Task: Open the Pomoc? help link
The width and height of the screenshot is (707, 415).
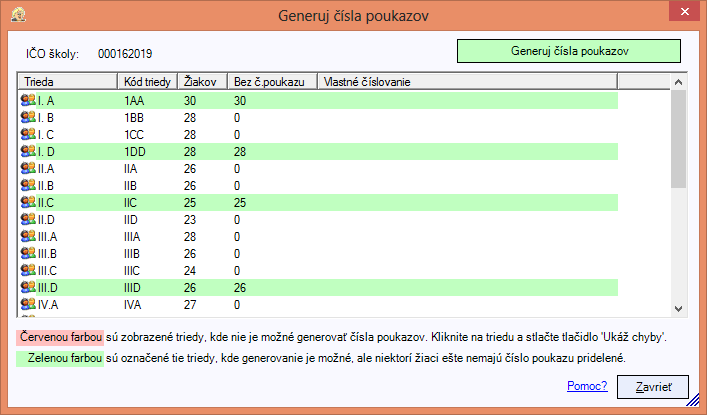Action: point(587,386)
